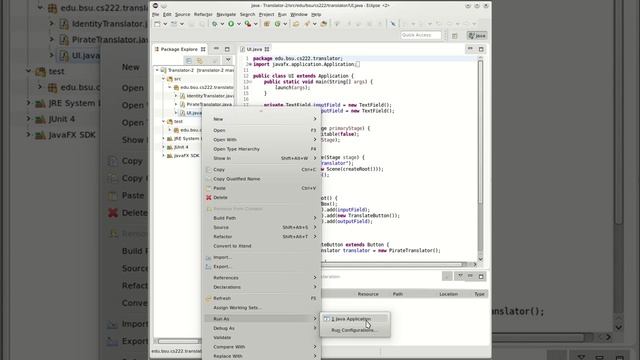Viewport: 640px width, 360px height.
Task: Click the Open Task search icon in toolbar
Action: tap(307, 24)
